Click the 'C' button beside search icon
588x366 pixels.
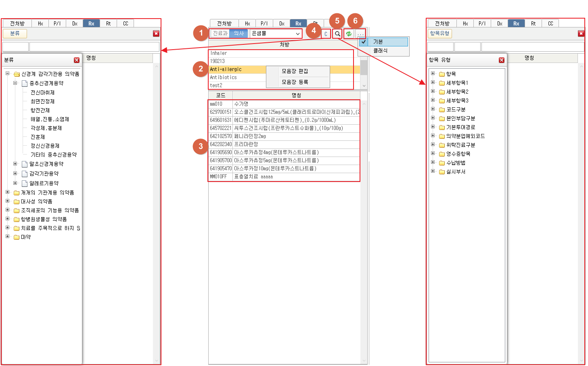pyautogui.click(x=326, y=34)
